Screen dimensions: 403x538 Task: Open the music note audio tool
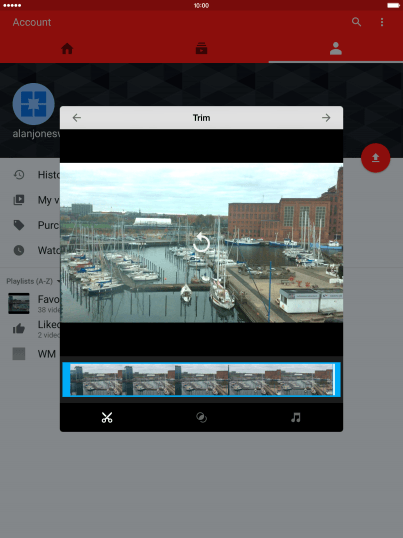coord(296,418)
